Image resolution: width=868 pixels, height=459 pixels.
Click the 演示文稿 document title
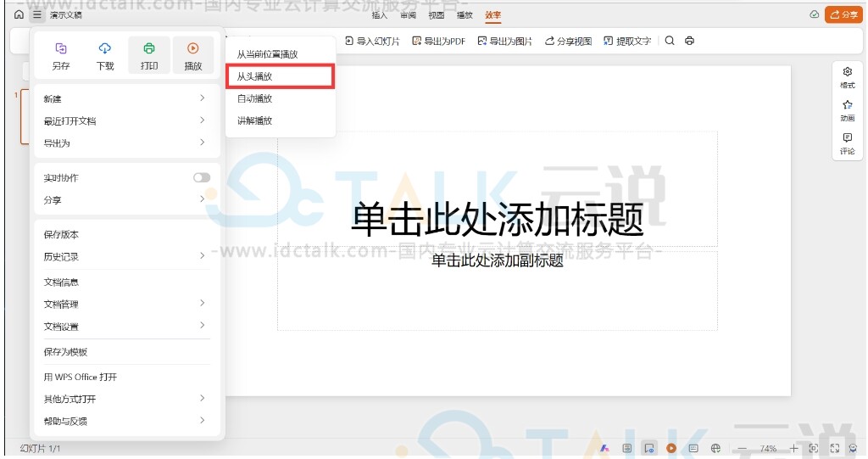66,15
